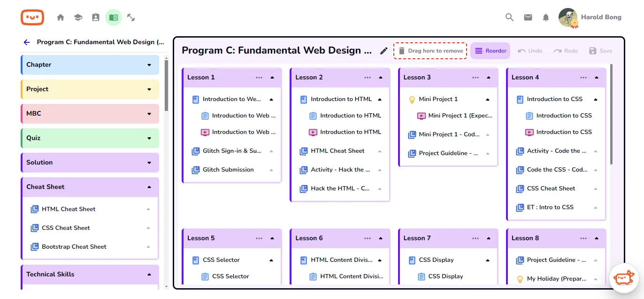Open the Lesson 3 three-dot menu
This screenshot has height=299, width=644.
click(x=475, y=78)
